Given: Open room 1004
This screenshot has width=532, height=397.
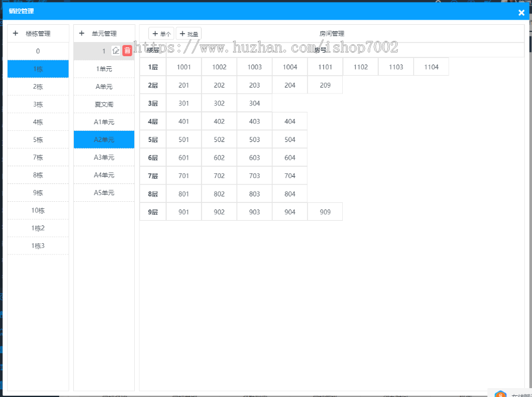Looking at the screenshot, I should point(290,67).
